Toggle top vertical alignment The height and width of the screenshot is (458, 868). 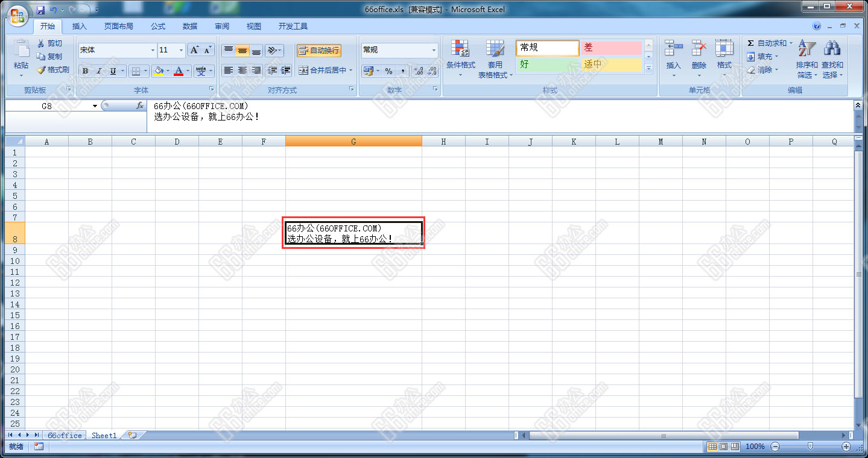coord(228,51)
